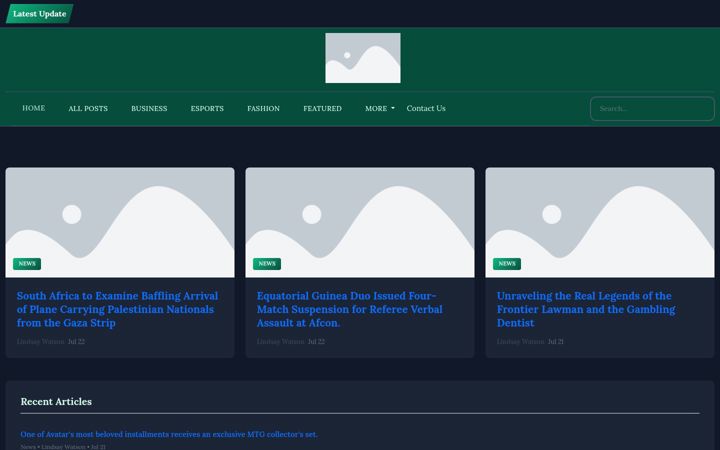Click the Recent Articles heading
Viewport: 720px width, 450px height.
tap(56, 401)
